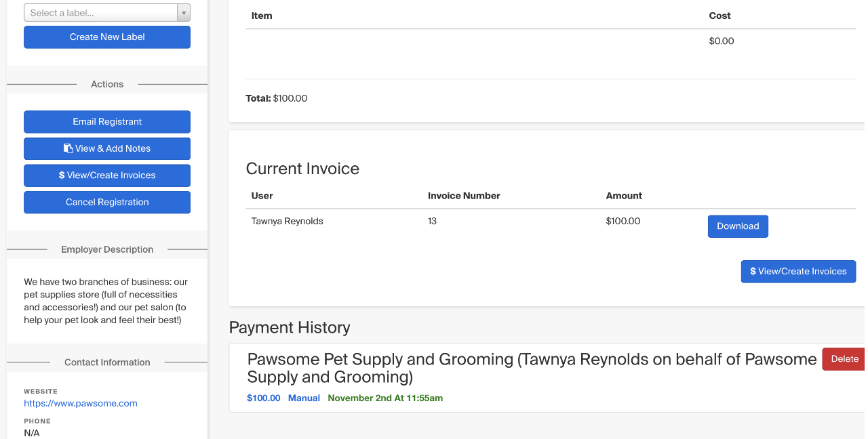The width and height of the screenshot is (868, 439).
Task: Click Create New Label button
Action: [107, 37]
